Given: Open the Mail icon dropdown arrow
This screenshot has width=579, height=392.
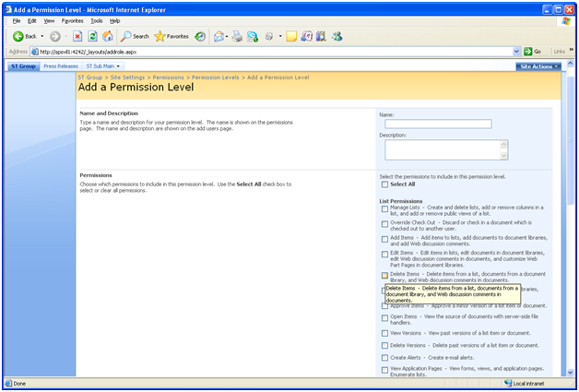Looking at the screenshot, I should (x=227, y=36).
